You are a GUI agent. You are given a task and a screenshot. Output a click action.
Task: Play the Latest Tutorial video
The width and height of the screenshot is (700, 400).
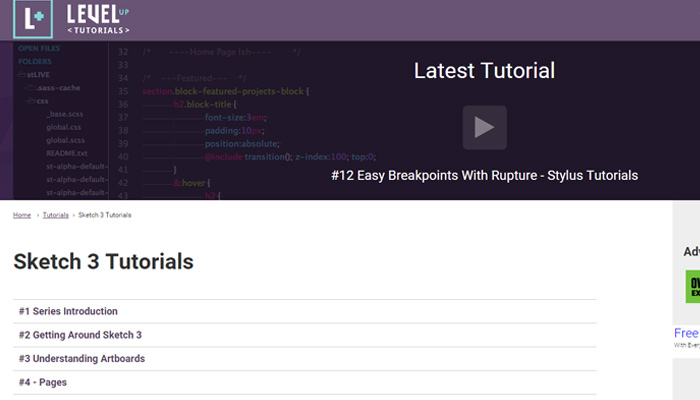[484, 127]
